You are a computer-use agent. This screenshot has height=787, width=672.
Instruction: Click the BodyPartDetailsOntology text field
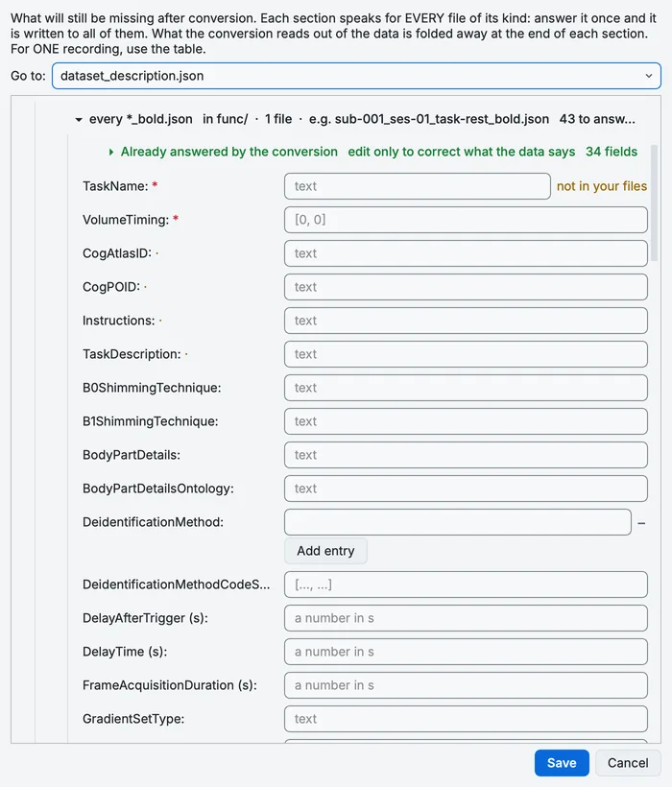(x=466, y=489)
